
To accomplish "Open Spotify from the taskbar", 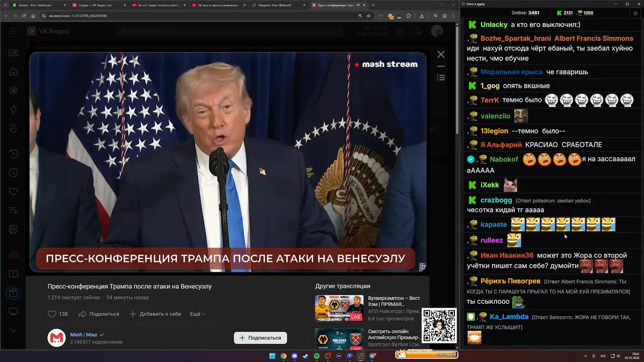I will (x=316, y=356).
